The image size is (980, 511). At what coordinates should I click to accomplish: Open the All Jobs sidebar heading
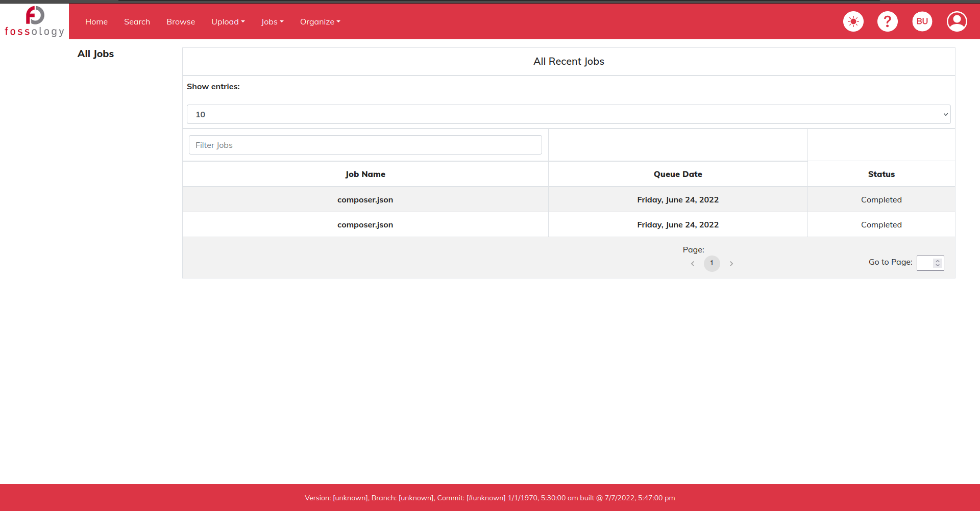(x=95, y=54)
